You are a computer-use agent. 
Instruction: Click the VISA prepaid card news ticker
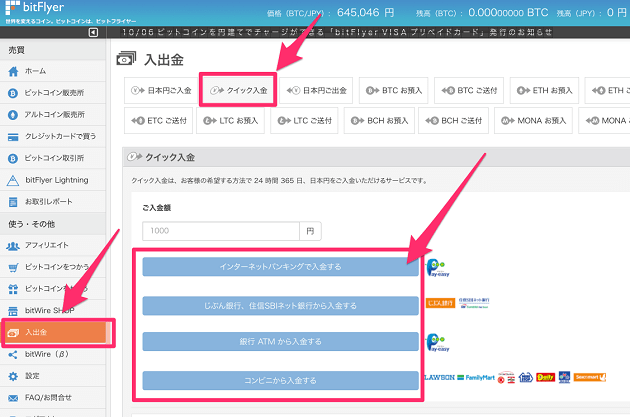(337, 32)
